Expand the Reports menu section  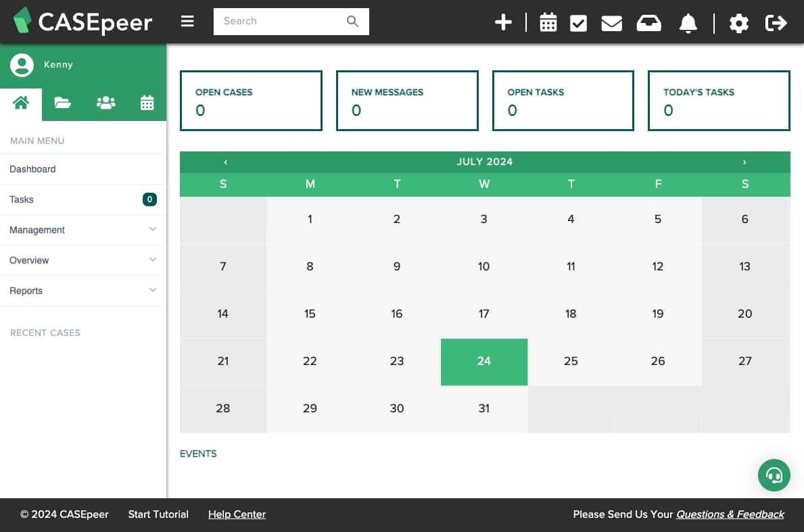coord(26,291)
